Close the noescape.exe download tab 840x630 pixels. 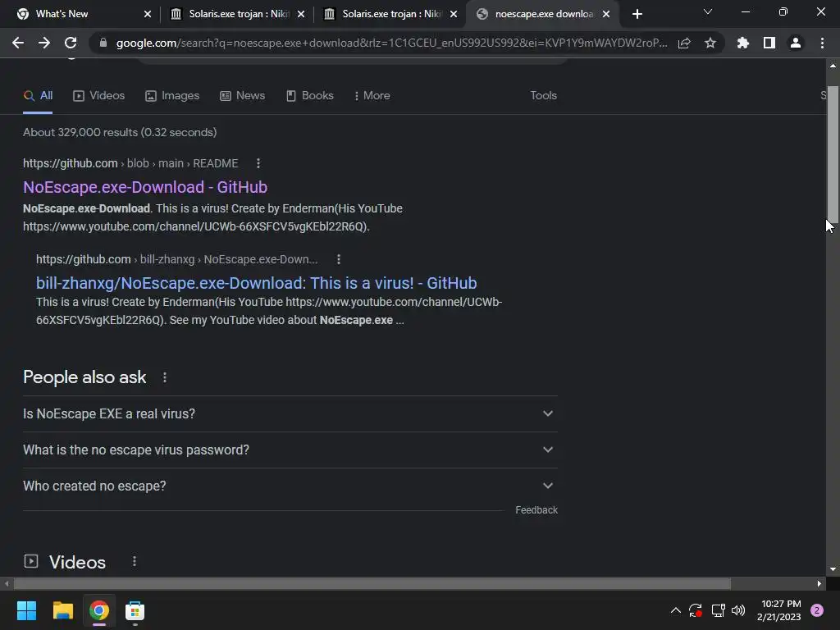coord(606,14)
